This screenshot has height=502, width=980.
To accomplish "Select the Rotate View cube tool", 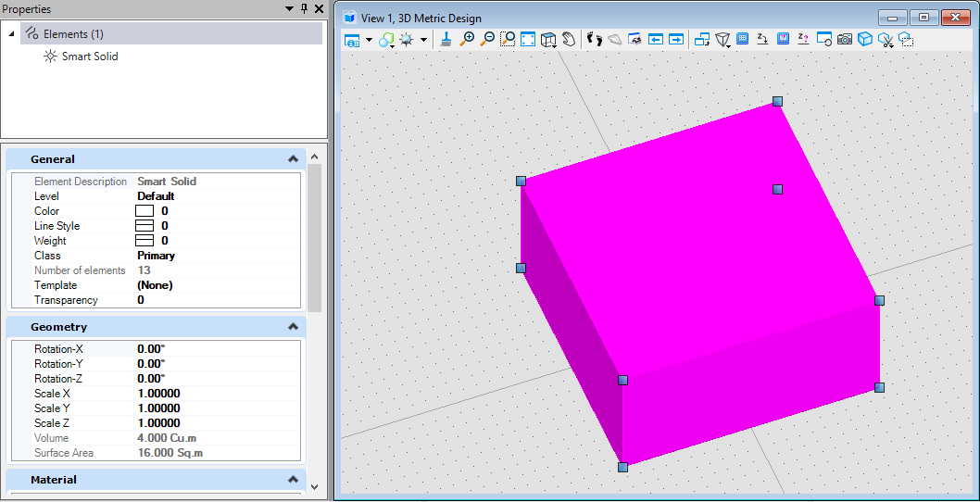I will (x=548, y=40).
